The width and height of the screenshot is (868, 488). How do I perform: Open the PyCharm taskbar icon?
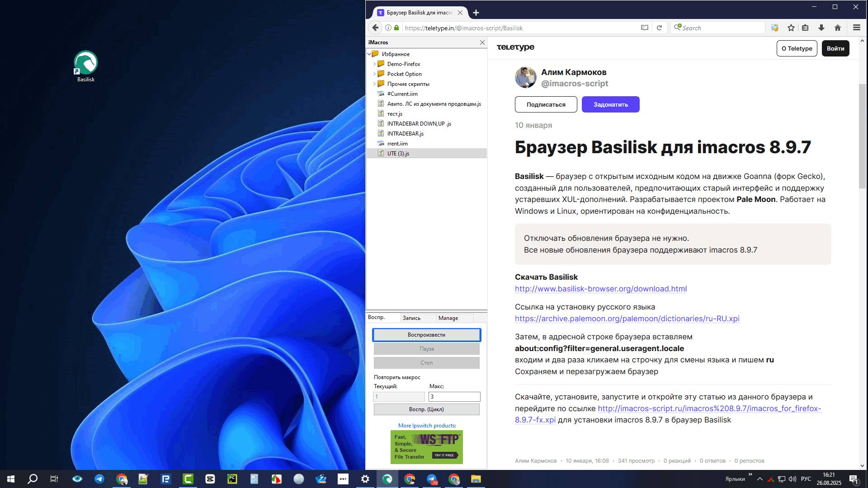pyautogui.click(x=232, y=479)
